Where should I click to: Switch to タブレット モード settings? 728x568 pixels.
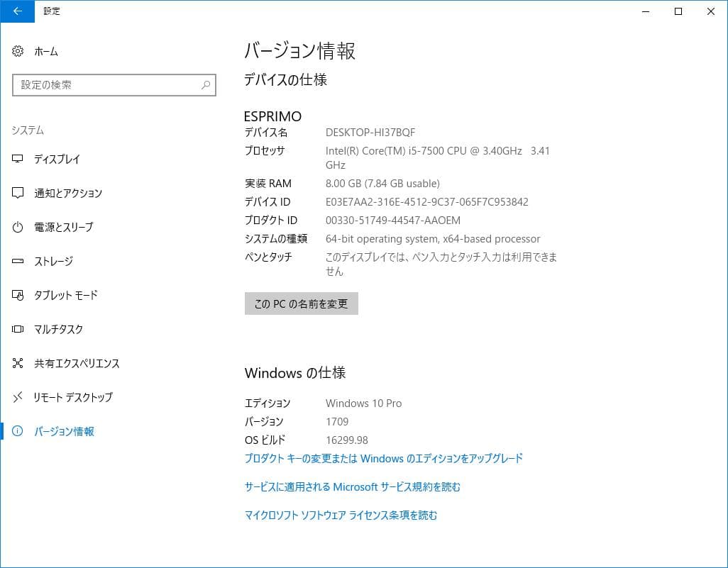(x=67, y=296)
